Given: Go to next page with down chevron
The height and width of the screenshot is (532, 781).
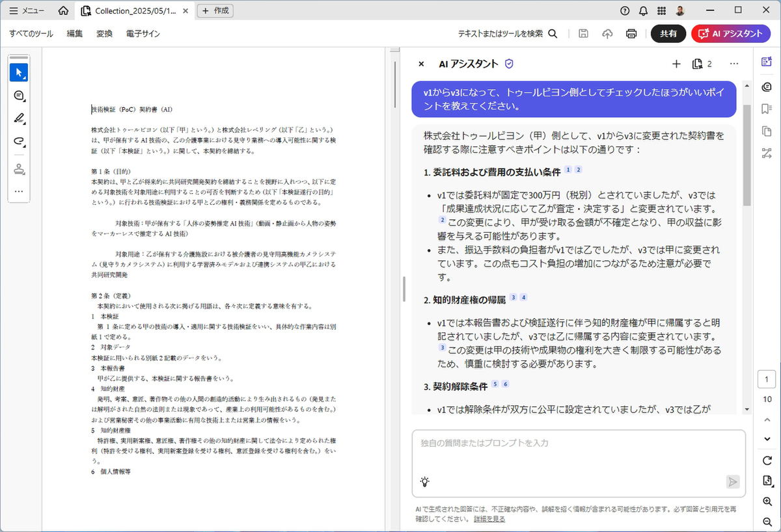Looking at the screenshot, I should pos(767,439).
